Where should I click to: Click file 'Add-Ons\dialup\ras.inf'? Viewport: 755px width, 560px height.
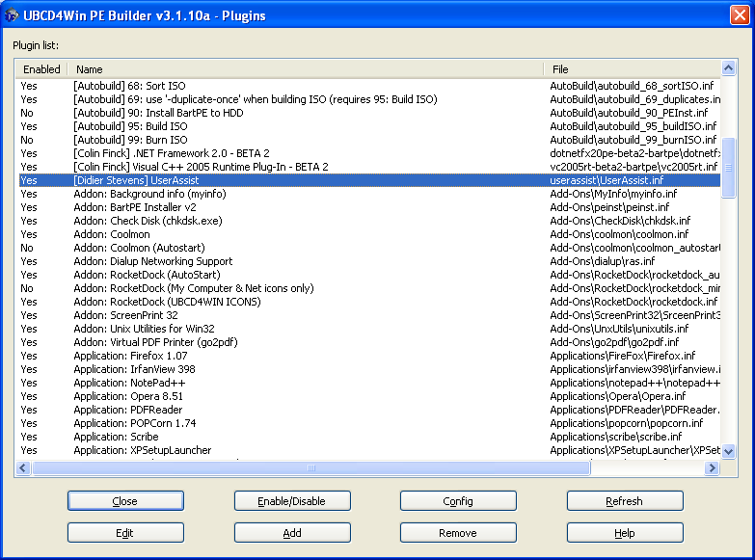pyautogui.click(x=603, y=261)
